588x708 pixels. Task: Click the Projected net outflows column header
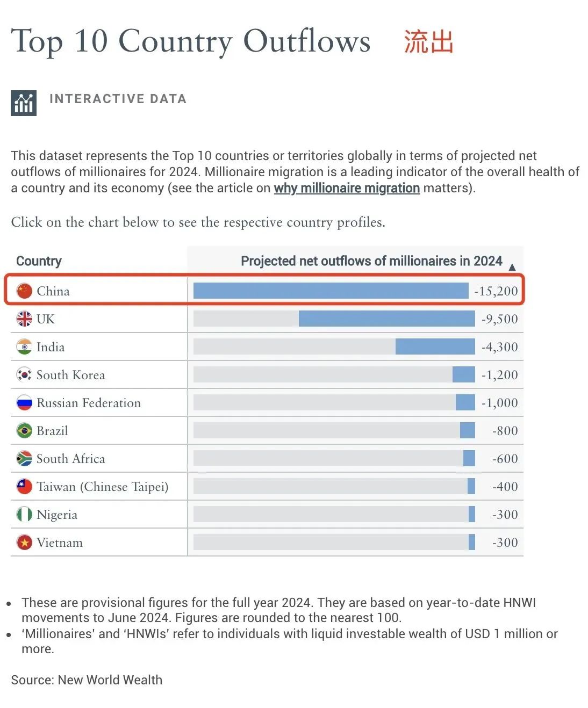click(x=371, y=261)
